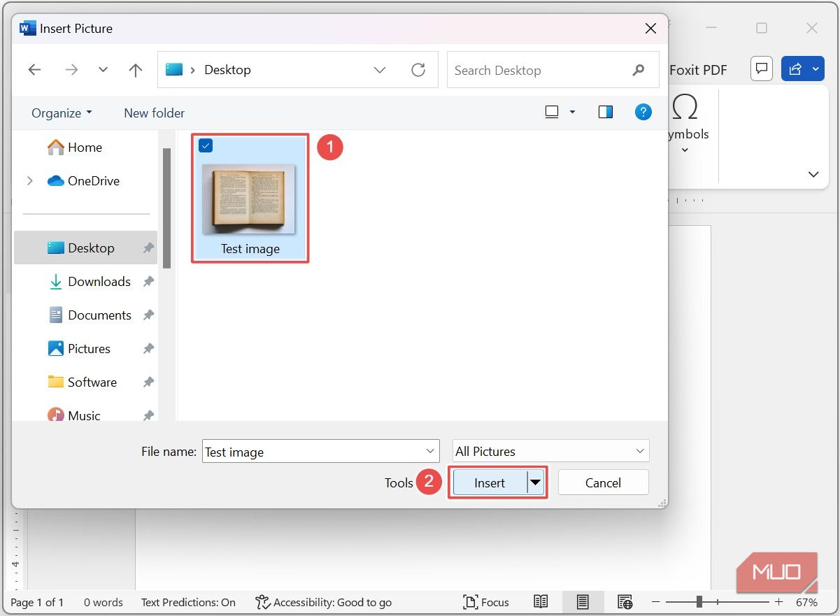Open the Organize menu
840x616 pixels.
[x=62, y=113]
